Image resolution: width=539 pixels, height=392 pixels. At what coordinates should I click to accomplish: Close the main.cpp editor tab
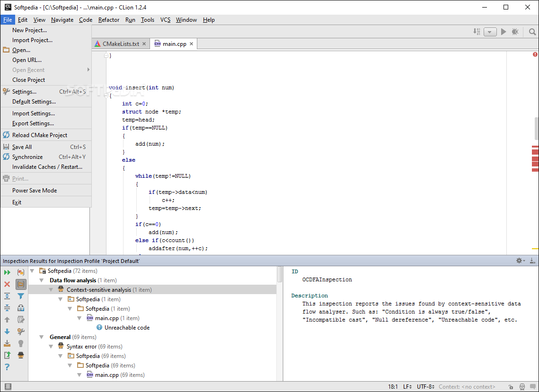coord(192,44)
